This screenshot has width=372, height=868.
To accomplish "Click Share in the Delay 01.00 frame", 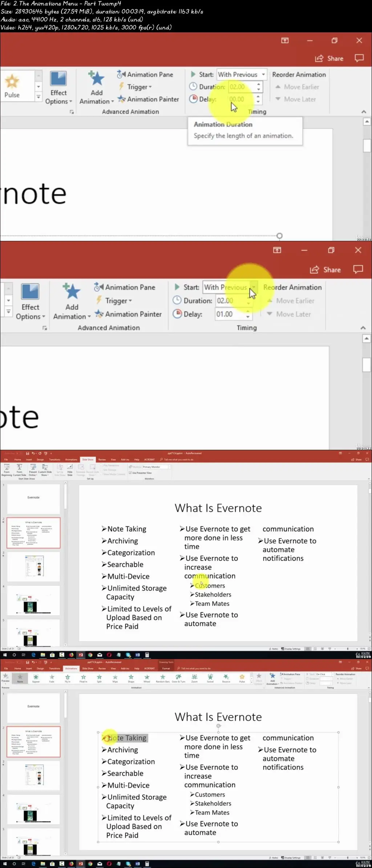I will (325, 269).
